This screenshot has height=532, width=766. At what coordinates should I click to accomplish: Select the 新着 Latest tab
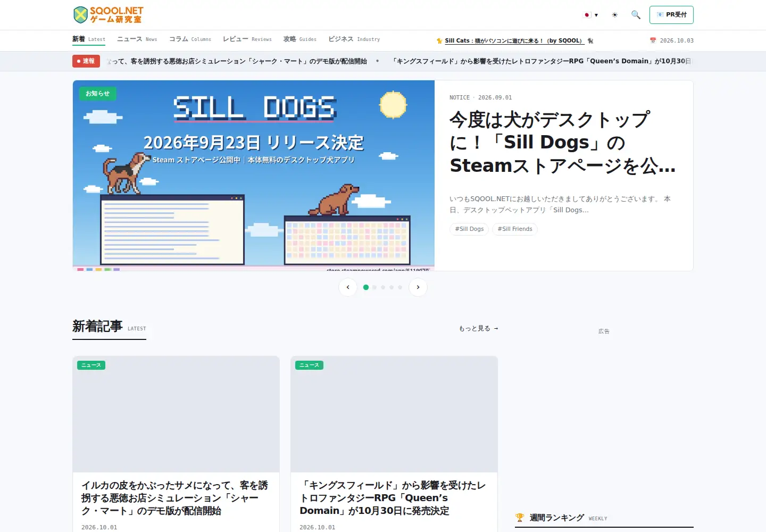[x=89, y=39]
